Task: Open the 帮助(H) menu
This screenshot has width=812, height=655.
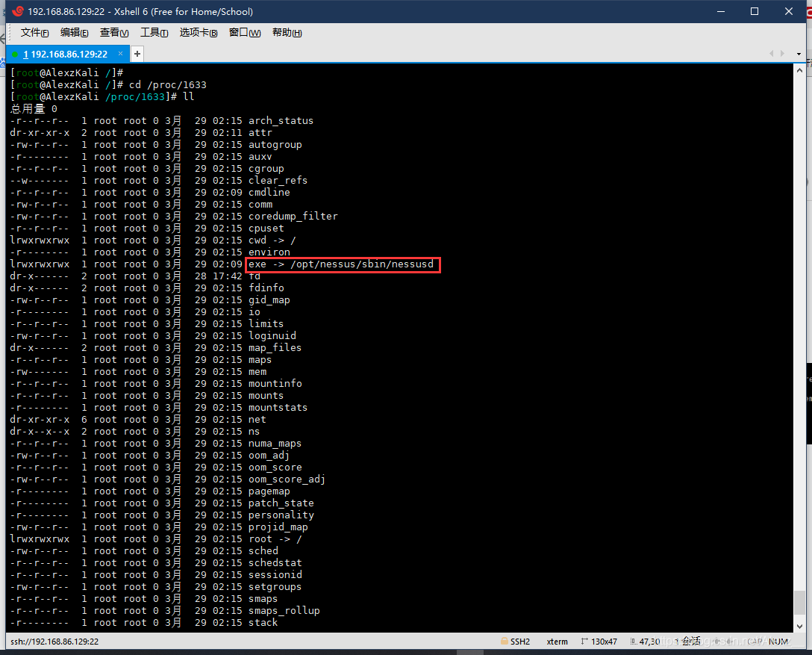Action: pyautogui.click(x=287, y=33)
